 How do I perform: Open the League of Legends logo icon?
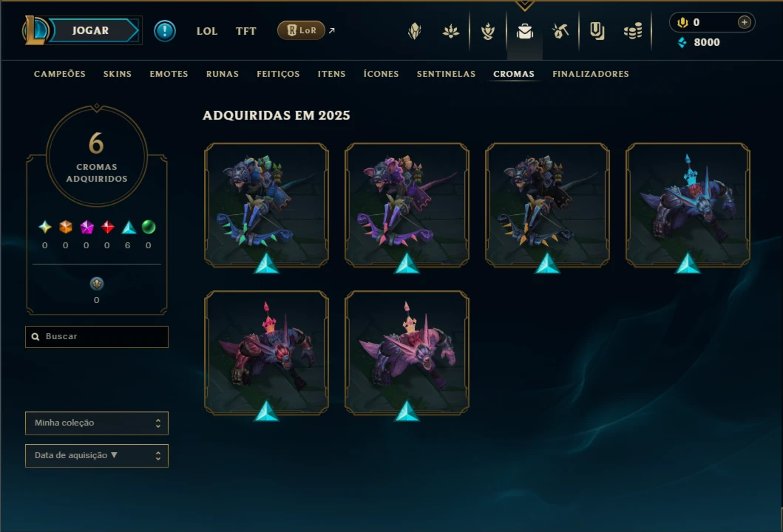35,30
